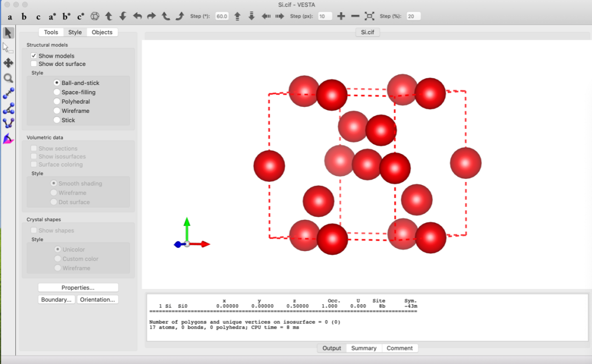
Task: Zoom out with the minus icon
Action: [355, 16]
